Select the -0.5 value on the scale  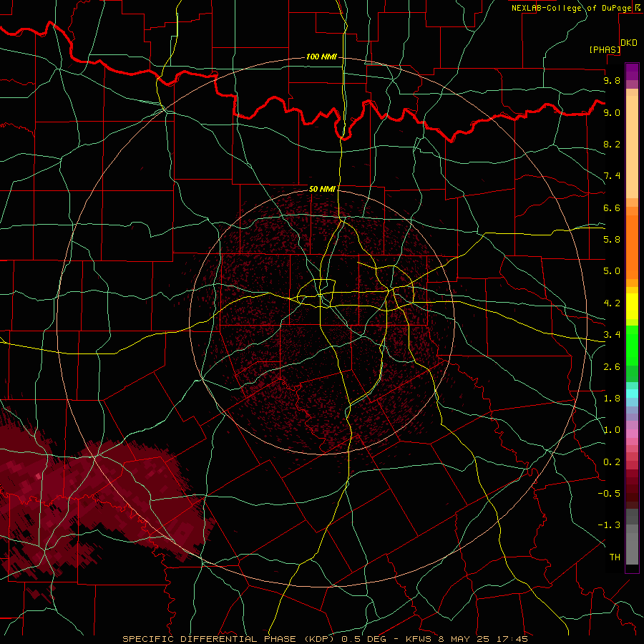609,493
